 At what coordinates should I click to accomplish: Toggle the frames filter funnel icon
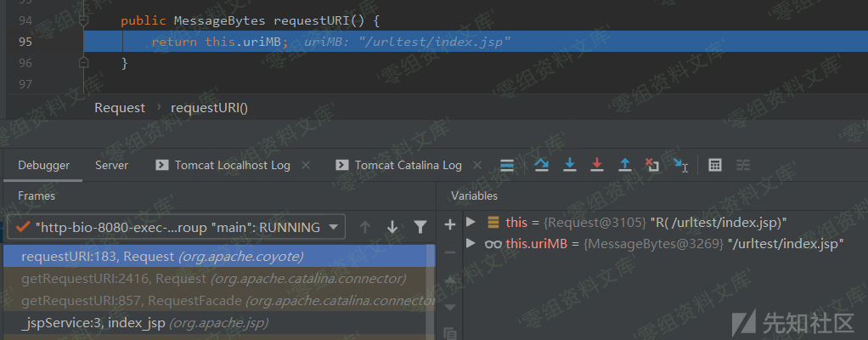pos(420,227)
